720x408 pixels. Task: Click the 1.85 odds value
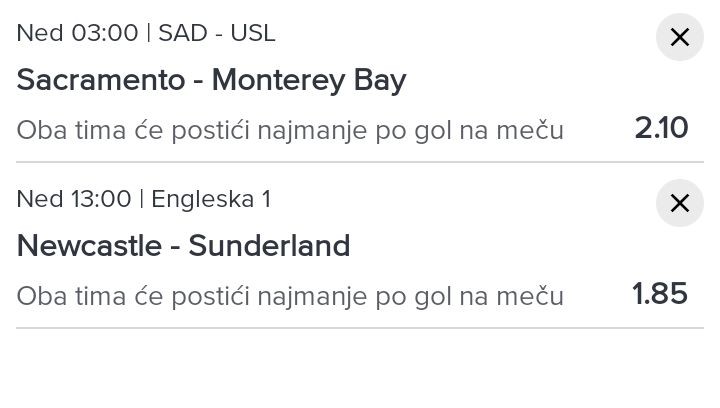click(660, 294)
